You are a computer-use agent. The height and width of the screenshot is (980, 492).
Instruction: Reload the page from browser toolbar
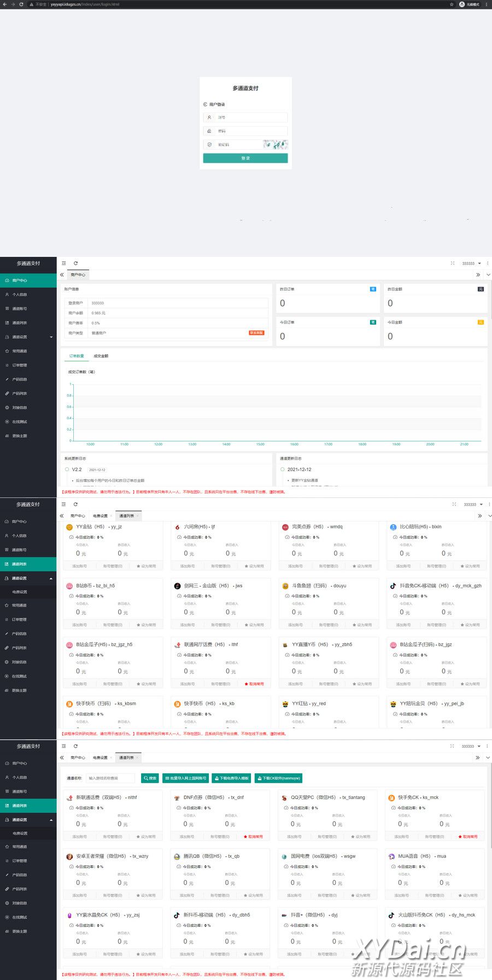pos(21,4)
